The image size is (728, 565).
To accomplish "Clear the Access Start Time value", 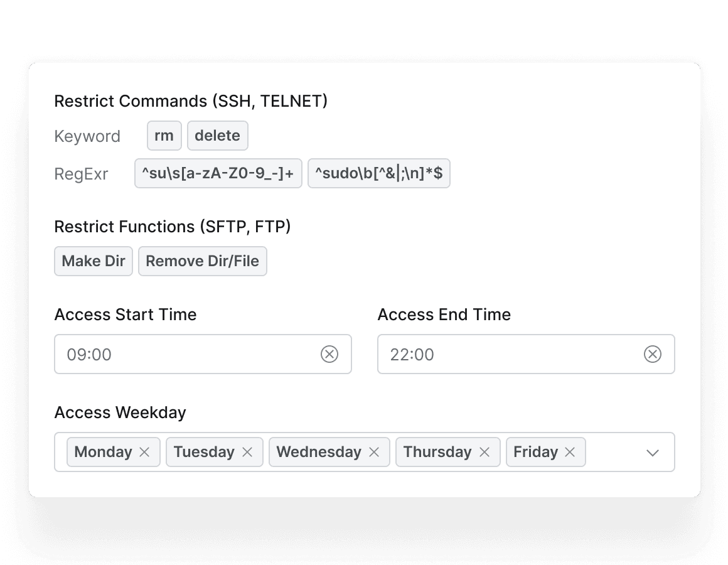I will coord(329,355).
